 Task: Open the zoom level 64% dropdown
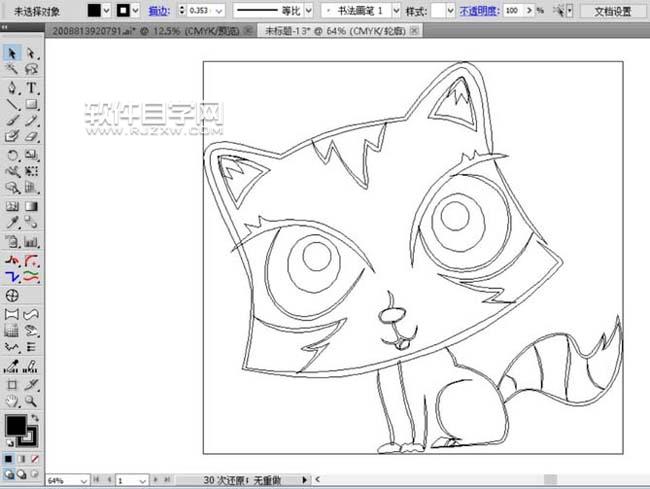[x=84, y=481]
